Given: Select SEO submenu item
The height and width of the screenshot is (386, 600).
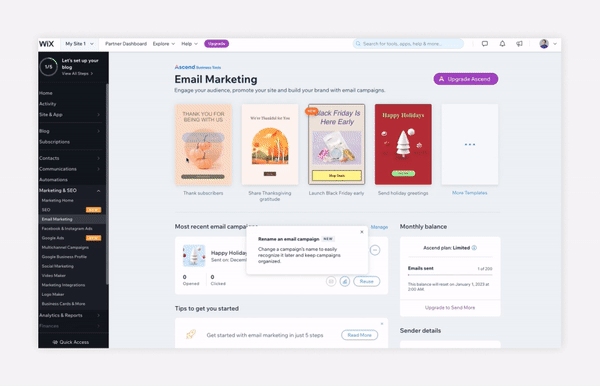Looking at the screenshot, I should point(46,210).
